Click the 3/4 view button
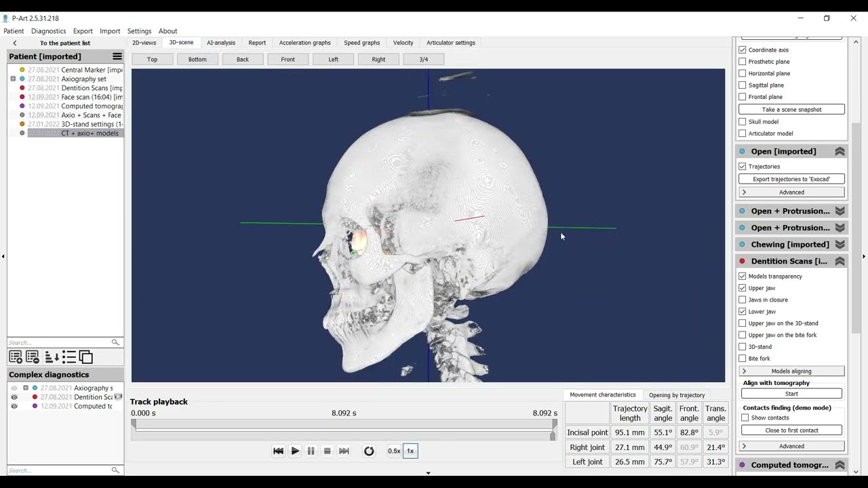The image size is (868, 488). [x=424, y=60]
